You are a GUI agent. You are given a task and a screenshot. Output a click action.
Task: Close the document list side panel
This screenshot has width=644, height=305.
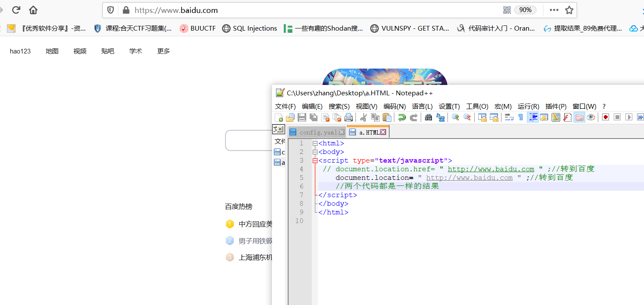coord(281,129)
